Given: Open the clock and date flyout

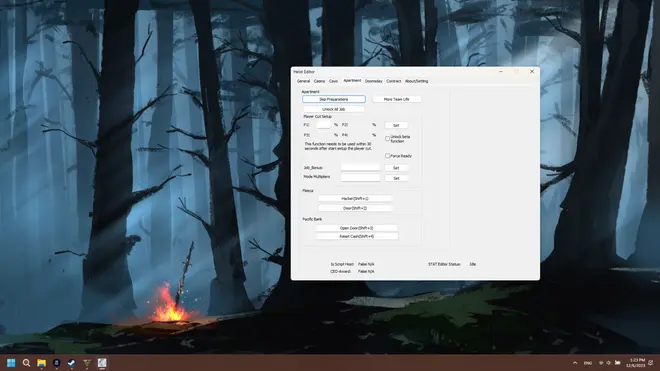Looking at the screenshot, I should [636, 363].
